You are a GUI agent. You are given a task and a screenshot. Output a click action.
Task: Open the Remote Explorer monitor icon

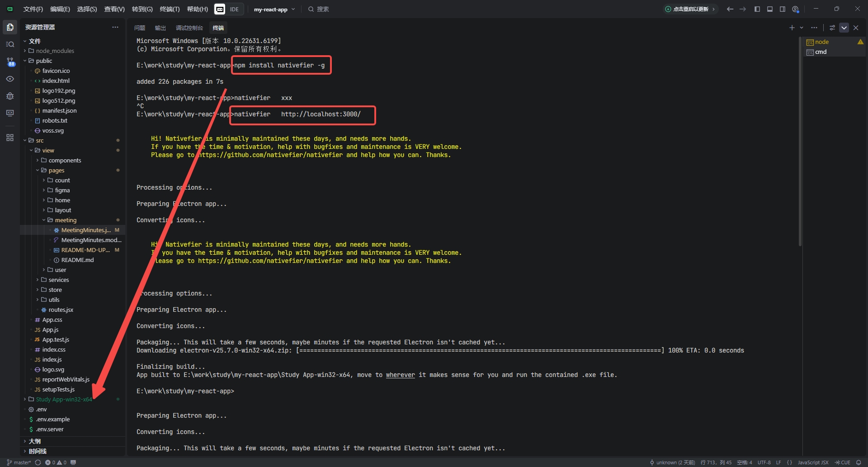click(x=10, y=113)
